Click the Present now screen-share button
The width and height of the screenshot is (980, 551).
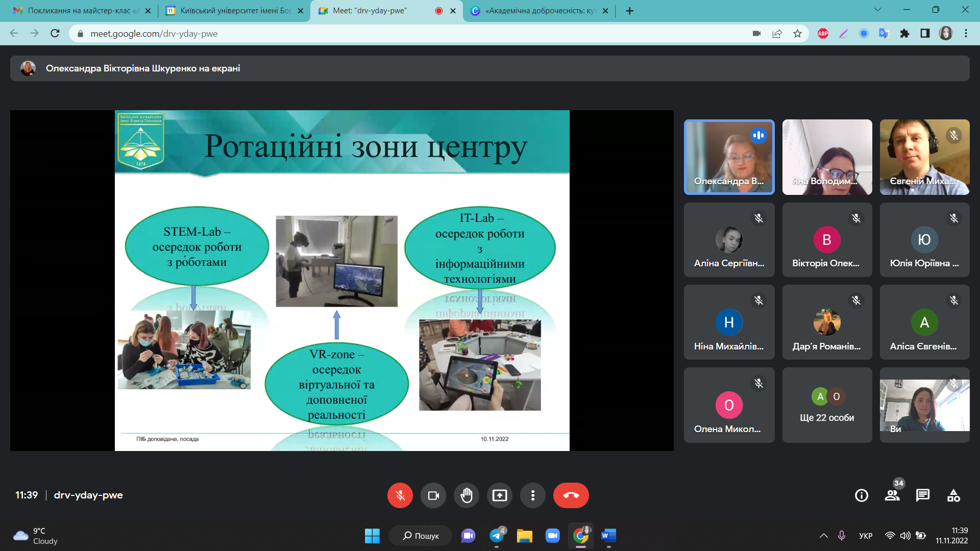point(500,495)
